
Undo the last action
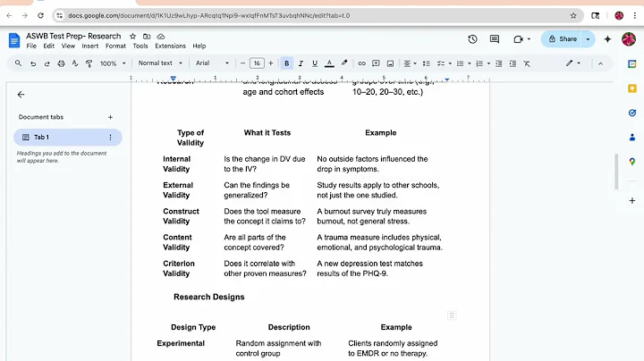[x=33, y=63]
